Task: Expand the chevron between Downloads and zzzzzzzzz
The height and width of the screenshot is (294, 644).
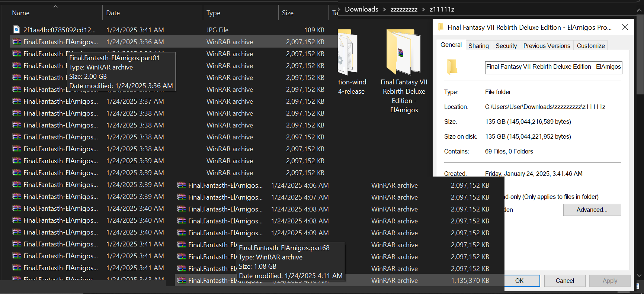Action: [x=384, y=9]
